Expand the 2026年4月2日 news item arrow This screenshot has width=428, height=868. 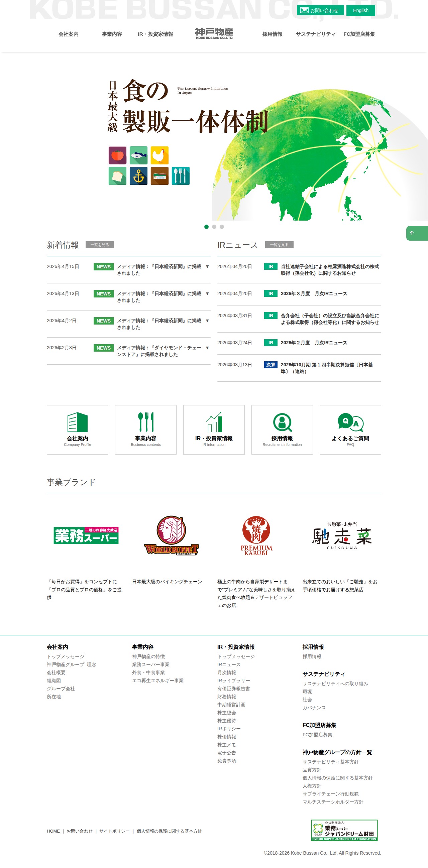point(207,321)
